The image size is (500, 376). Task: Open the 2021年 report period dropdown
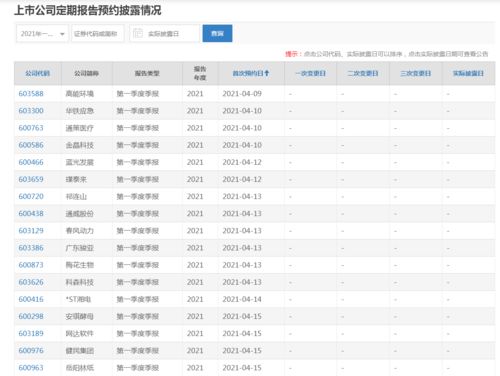pos(42,34)
